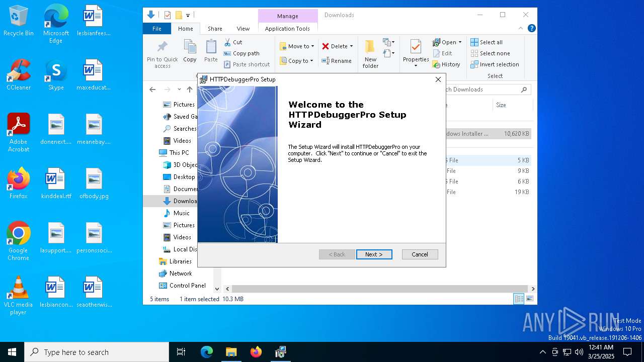Click Paste shortcut in ribbon

point(247,64)
